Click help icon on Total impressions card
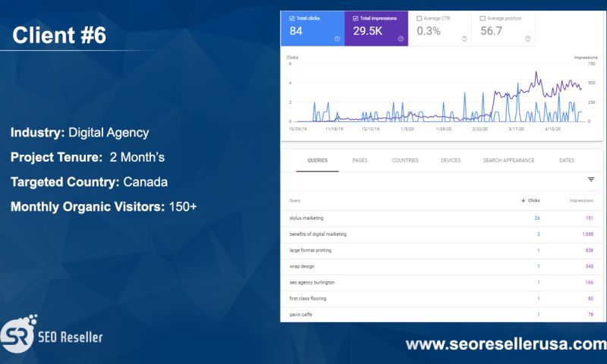607x364 pixels. 401,39
